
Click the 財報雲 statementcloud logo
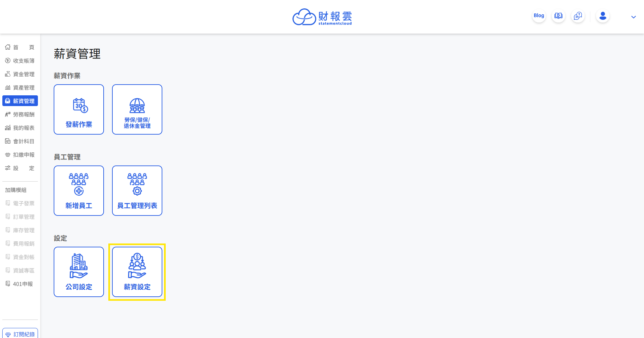click(322, 17)
